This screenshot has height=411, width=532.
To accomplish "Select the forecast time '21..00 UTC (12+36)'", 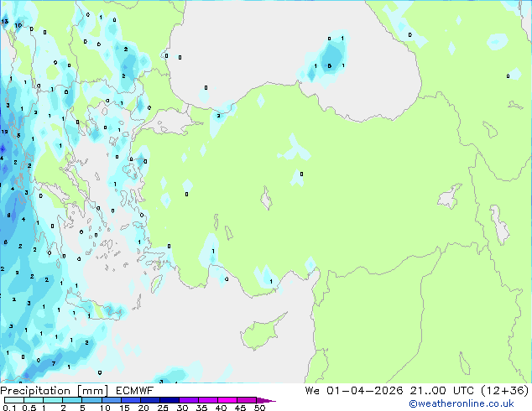I will (x=469, y=391).
